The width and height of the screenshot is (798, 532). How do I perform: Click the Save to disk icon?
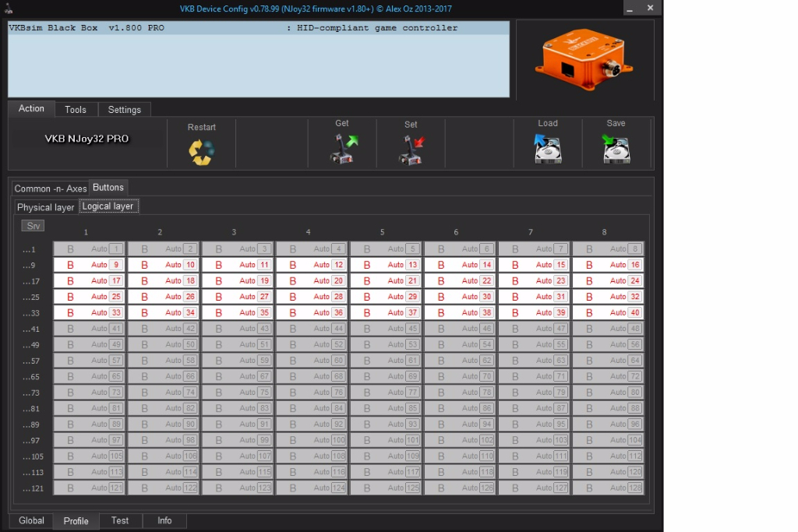click(x=616, y=149)
